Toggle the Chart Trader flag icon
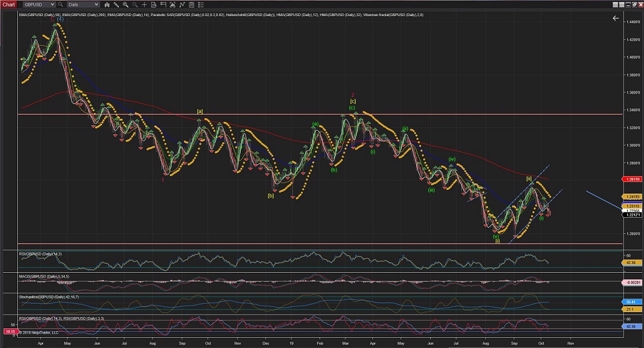The image size is (644, 348). coord(163,5)
